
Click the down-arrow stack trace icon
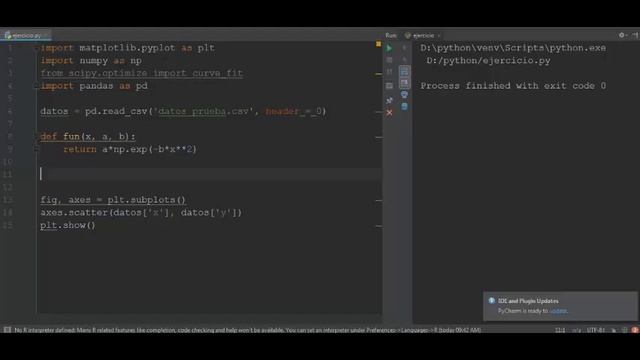click(404, 60)
